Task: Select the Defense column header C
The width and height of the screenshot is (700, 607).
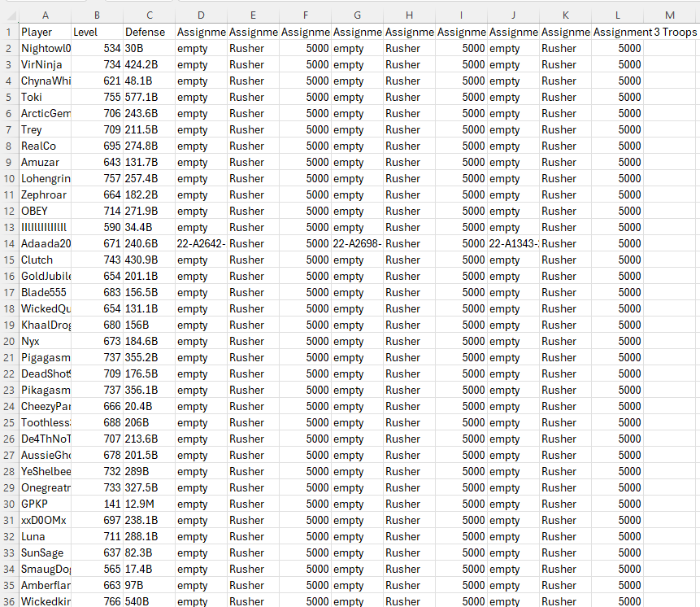Action: pos(149,15)
